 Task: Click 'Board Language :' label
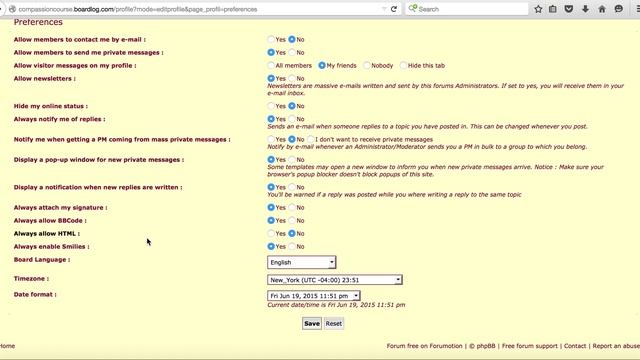[x=42, y=260]
